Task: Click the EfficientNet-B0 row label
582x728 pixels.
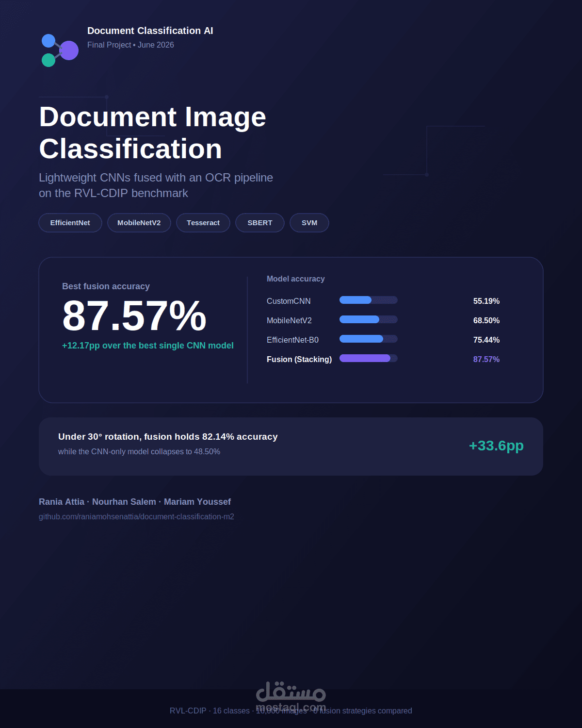Action: click(292, 340)
